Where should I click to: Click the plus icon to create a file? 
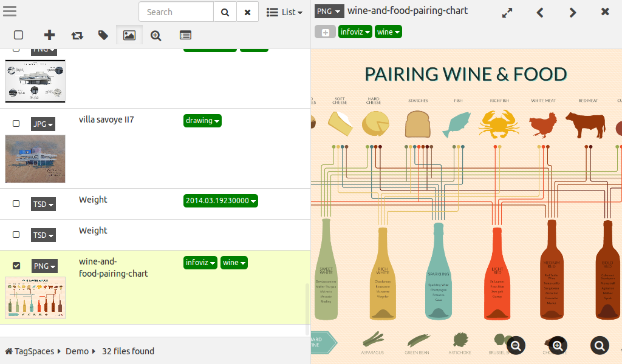[x=50, y=35]
